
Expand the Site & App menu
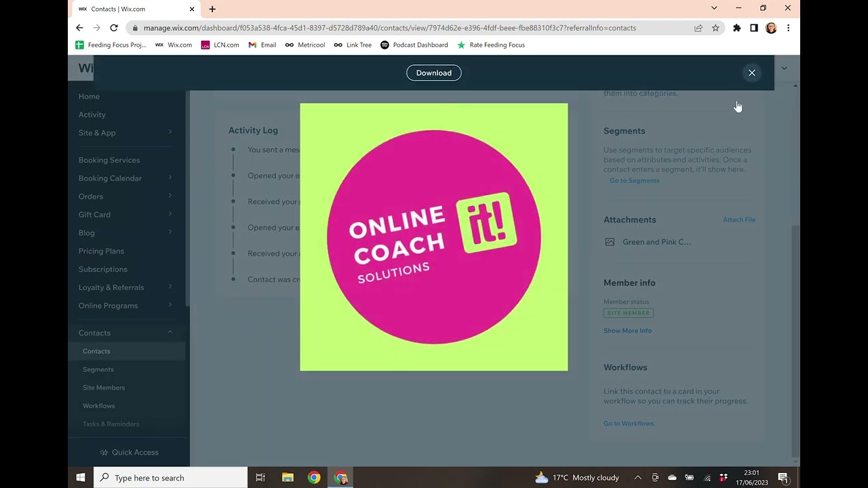click(x=125, y=133)
